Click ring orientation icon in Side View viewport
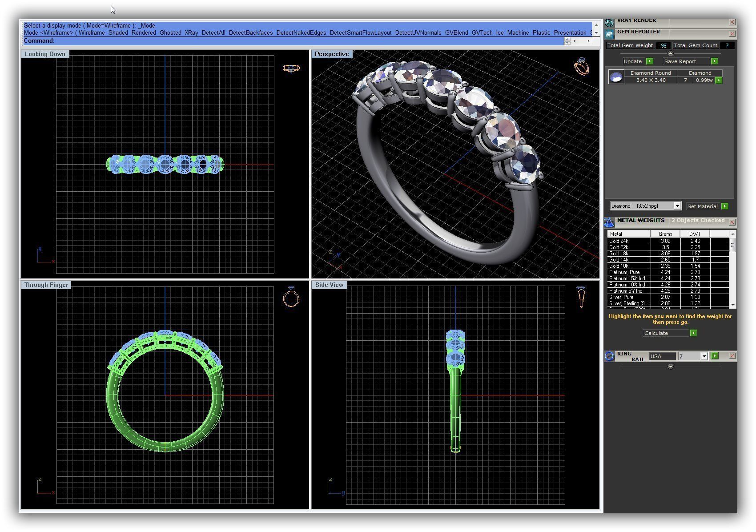 (581, 297)
